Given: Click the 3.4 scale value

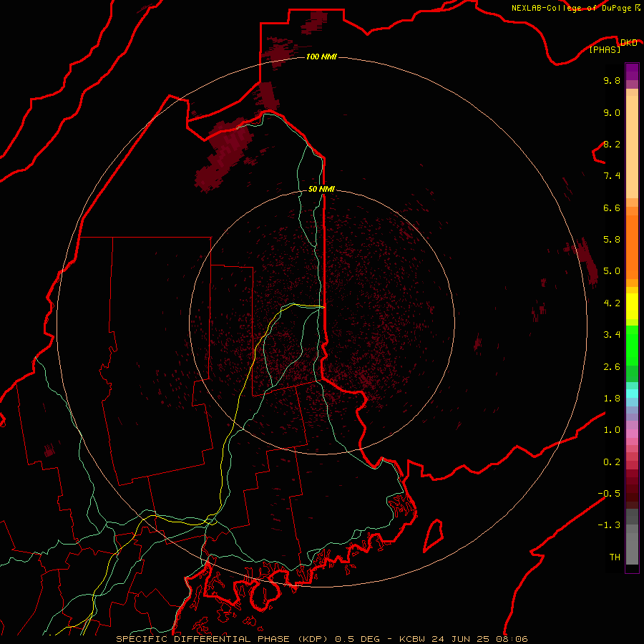Looking at the screenshot, I should tap(612, 335).
